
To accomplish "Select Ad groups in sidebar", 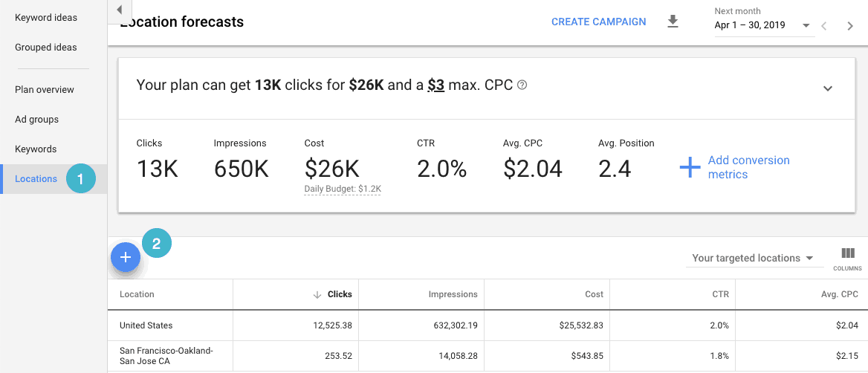I will coord(37,119).
